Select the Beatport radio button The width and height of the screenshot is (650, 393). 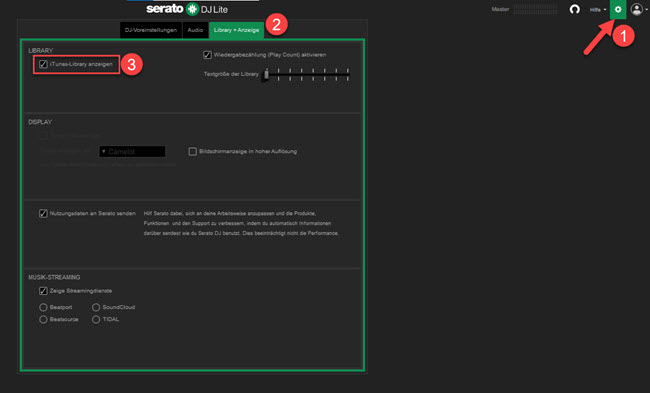pos(43,307)
